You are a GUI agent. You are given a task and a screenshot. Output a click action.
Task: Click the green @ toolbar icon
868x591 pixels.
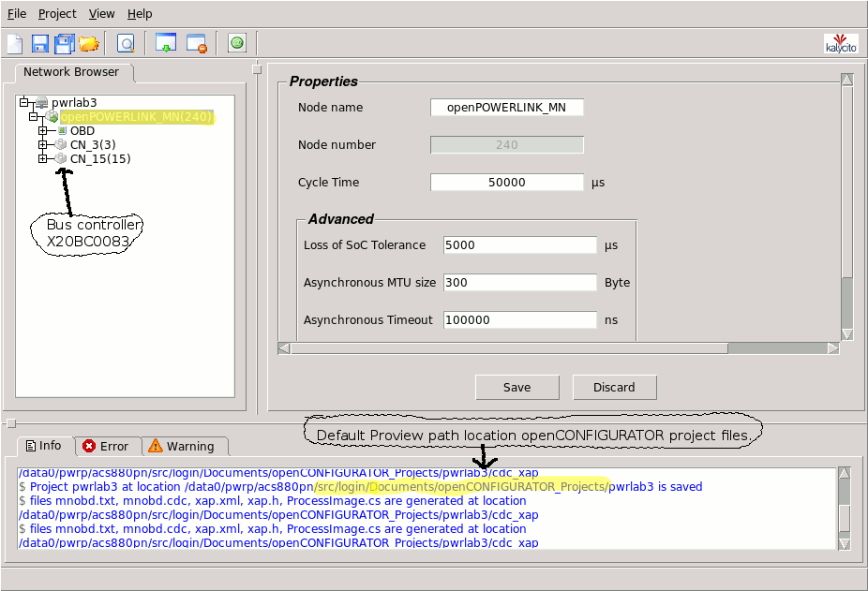pyautogui.click(x=237, y=42)
